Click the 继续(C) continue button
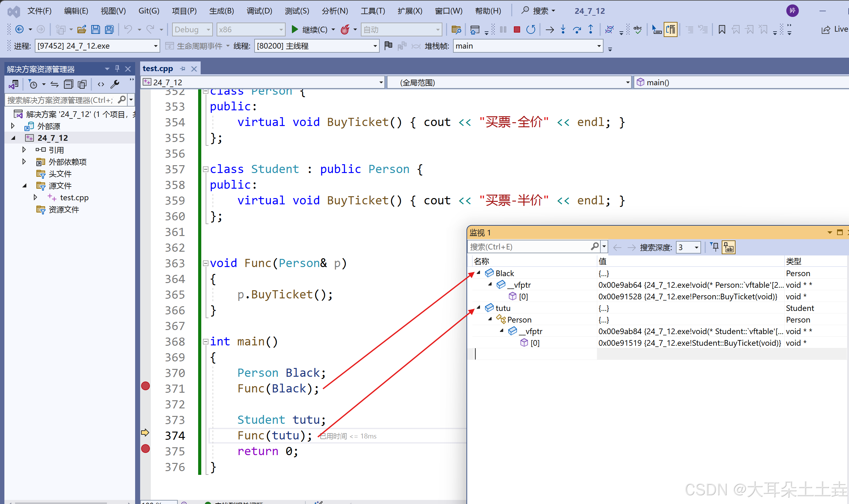849x504 pixels. (309, 30)
